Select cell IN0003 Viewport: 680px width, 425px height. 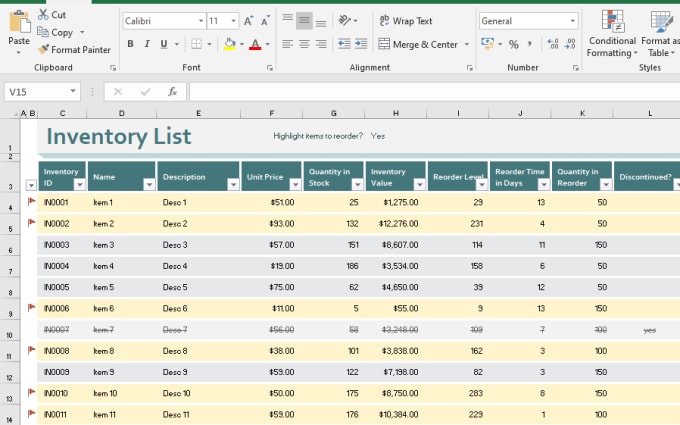[x=56, y=245]
